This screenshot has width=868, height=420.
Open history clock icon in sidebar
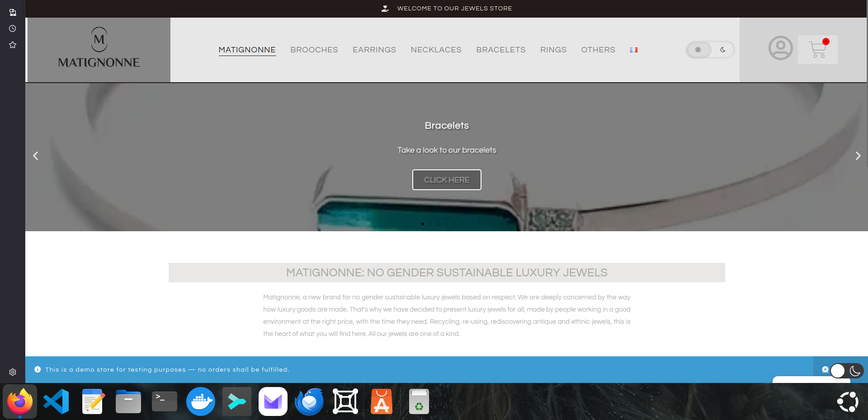tap(13, 28)
